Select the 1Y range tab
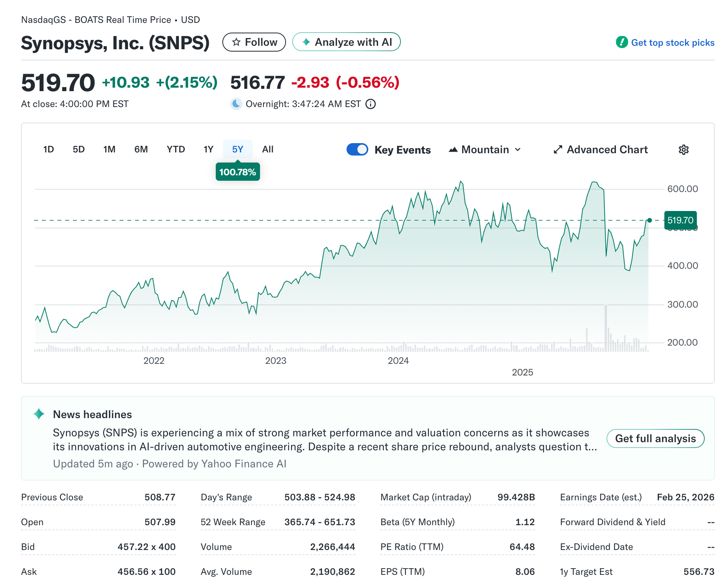The width and height of the screenshot is (728, 588). click(208, 149)
